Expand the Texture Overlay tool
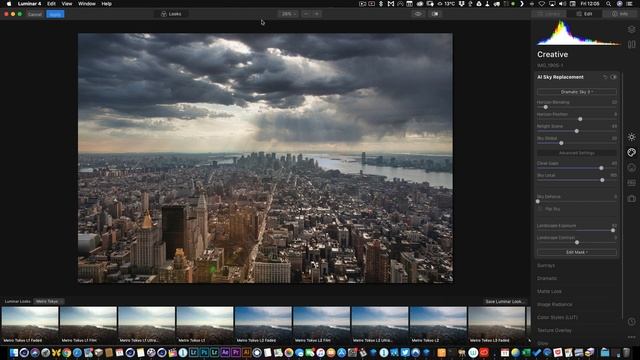 554,330
